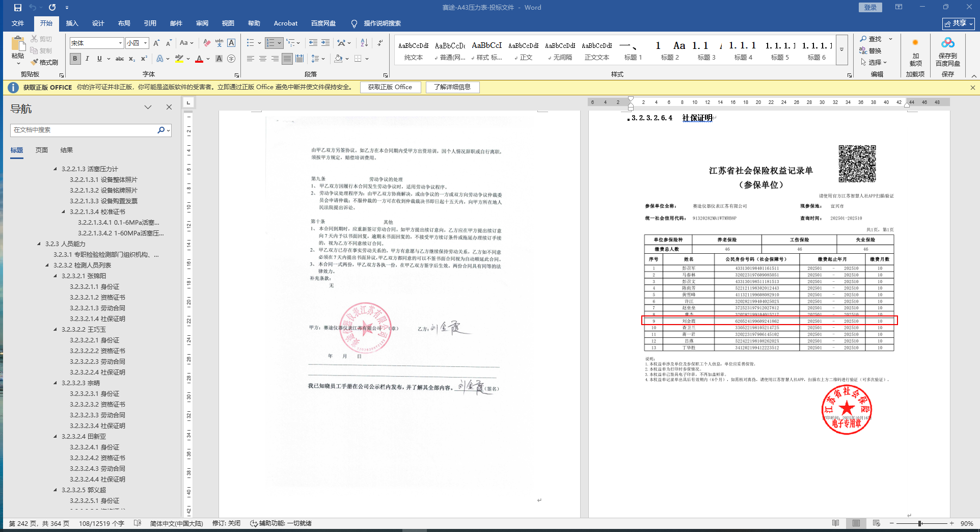980x532 pixels.
Task: Open the add-ins icon
Action: [915, 51]
